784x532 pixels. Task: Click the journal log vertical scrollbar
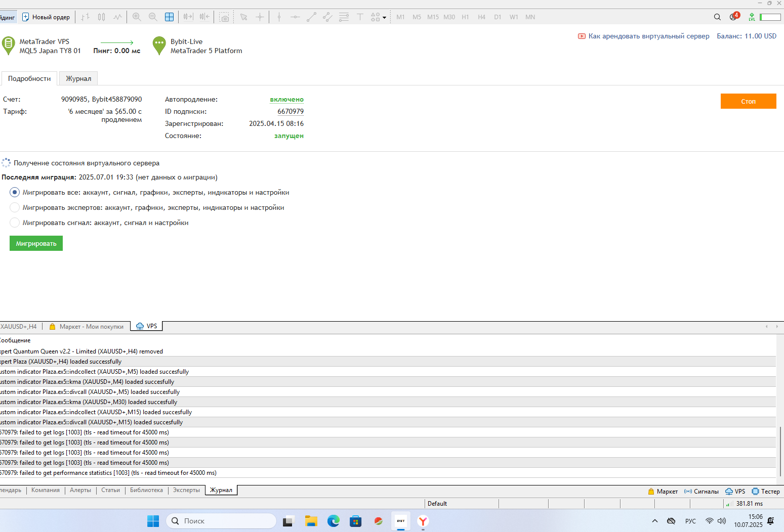pyautogui.click(x=780, y=452)
